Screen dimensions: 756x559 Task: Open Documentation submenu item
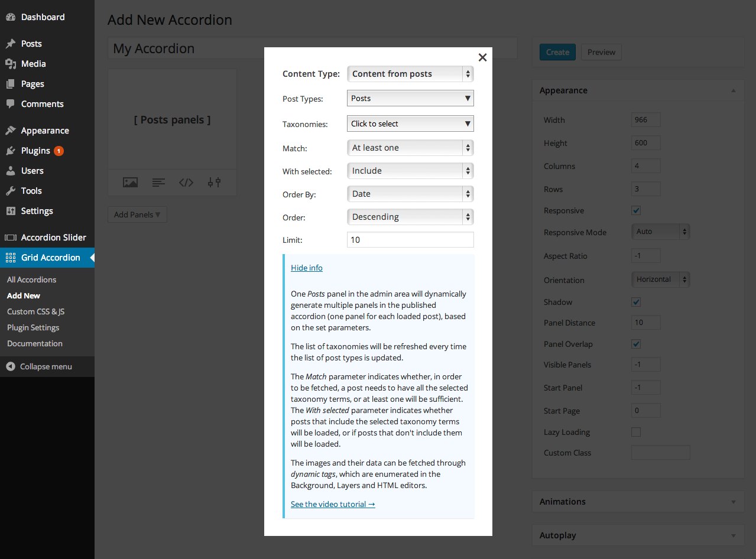[35, 343]
